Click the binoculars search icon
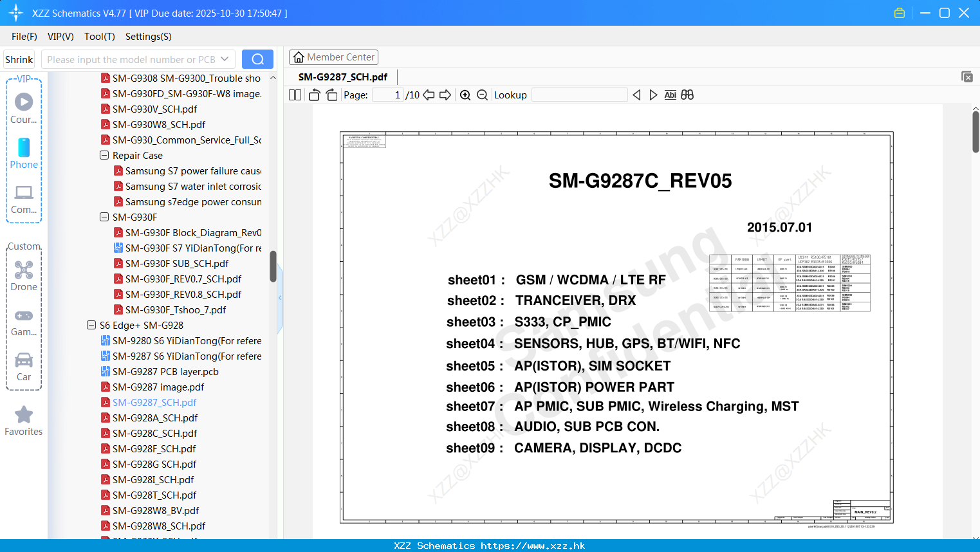Image resolution: width=980 pixels, height=552 pixels. pyautogui.click(x=687, y=95)
